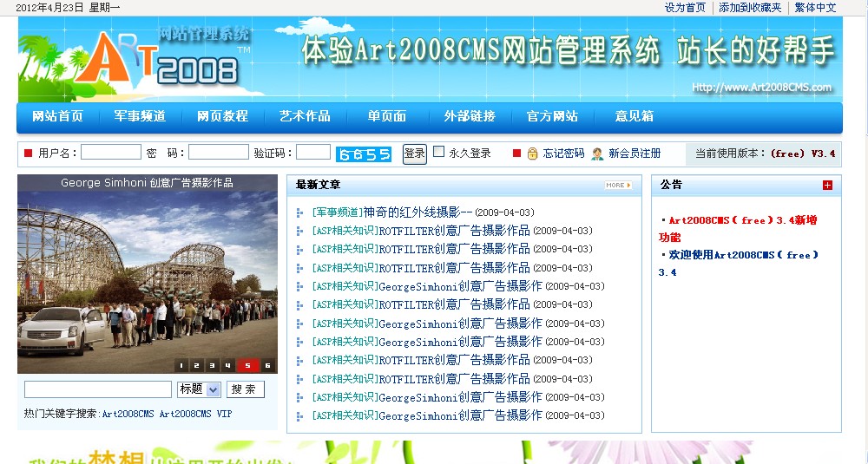This screenshot has height=464, width=868.
Task: Select slide number 2 in slideshow
Action: click(x=196, y=365)
